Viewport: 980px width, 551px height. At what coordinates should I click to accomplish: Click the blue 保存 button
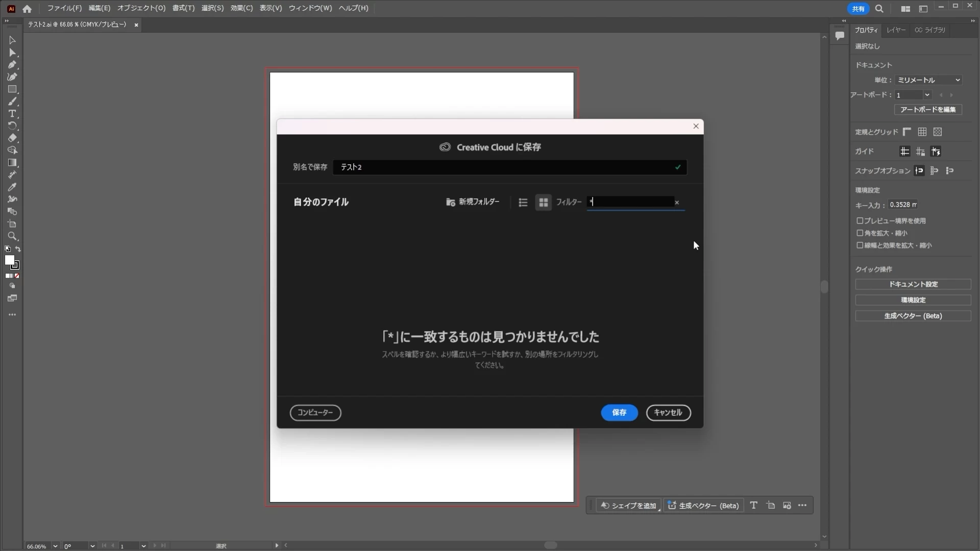pyautogui.click(x=619, y=413)
